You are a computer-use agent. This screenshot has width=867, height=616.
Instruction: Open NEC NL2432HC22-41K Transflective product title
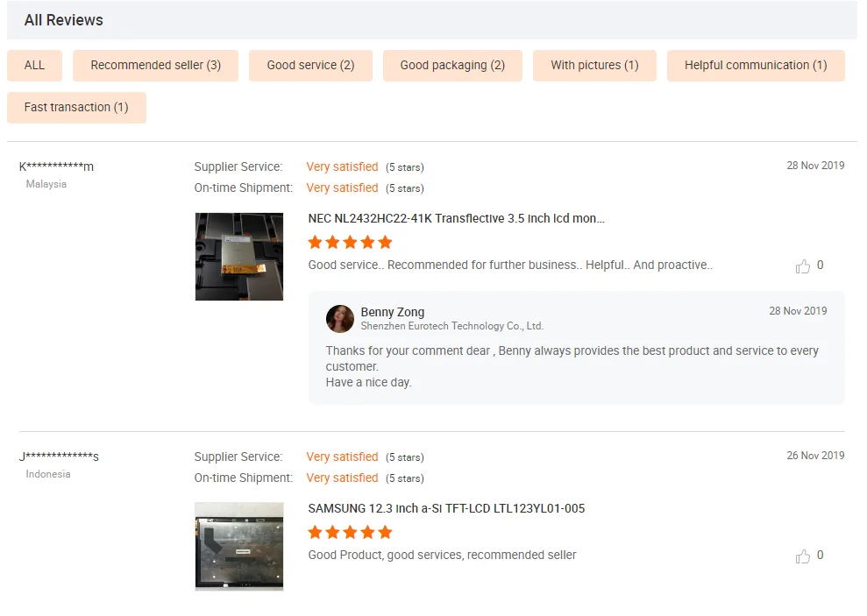point(456,218)
